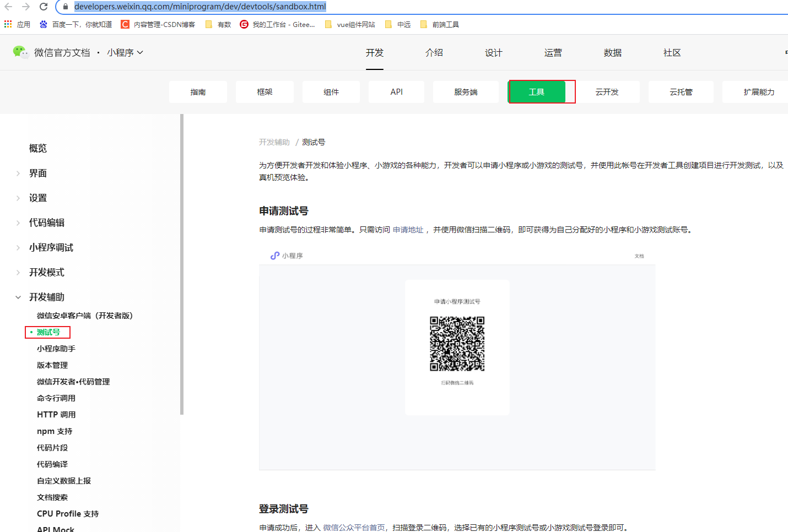
Task: Select the 社区 top navigation item
Action: point(672,52)
